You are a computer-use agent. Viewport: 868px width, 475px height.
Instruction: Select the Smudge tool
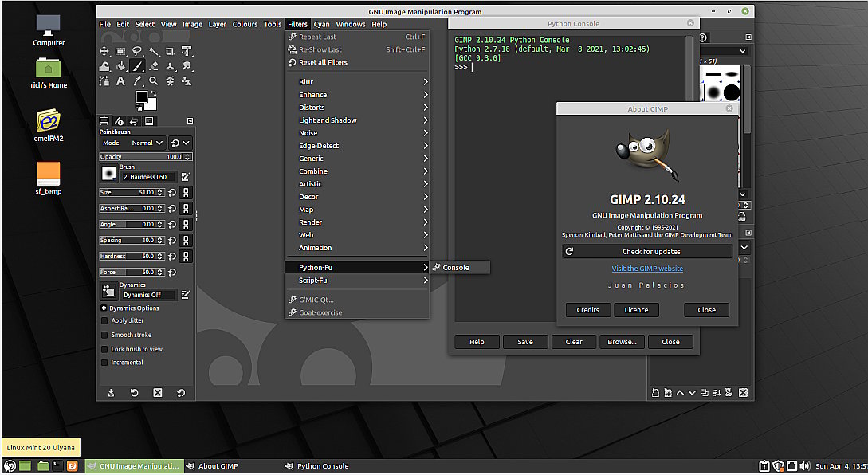(187, 66)
